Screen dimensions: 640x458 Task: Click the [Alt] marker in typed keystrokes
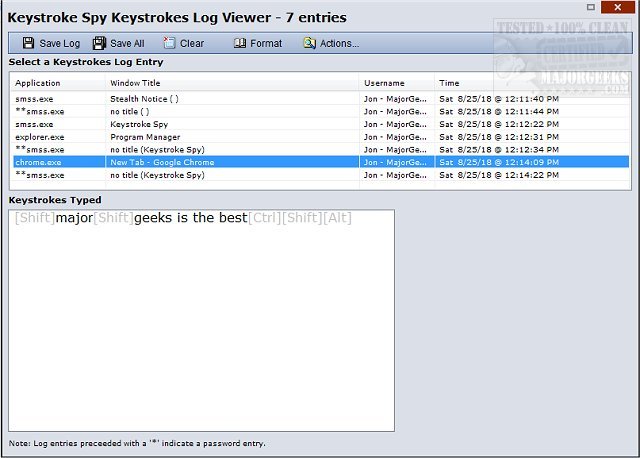(337, 218)
